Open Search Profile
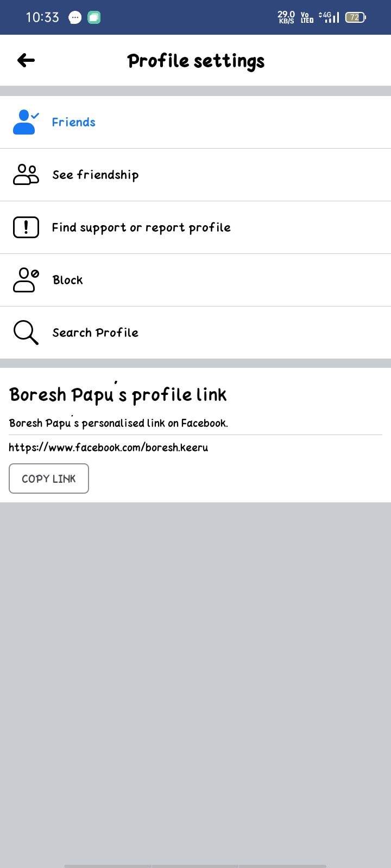This screenshot has width=391, height=868. pyautogui.click(x=96, y=333)
